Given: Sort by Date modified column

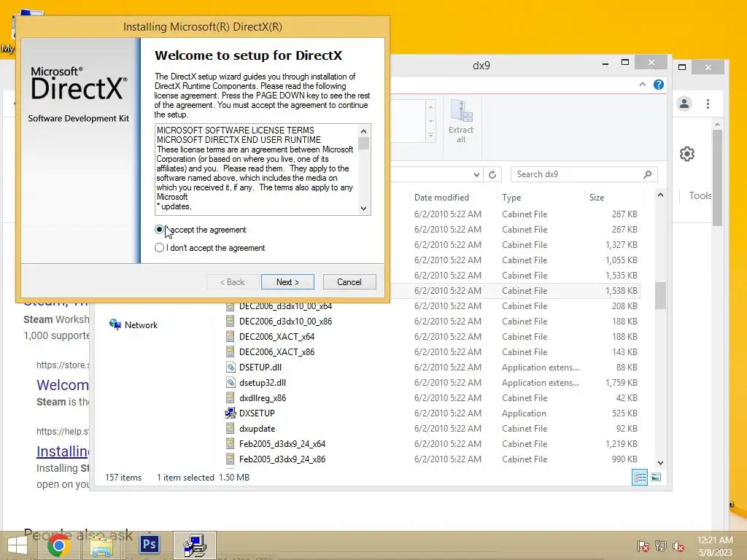Looking at the screenshot, I should [x=441, y=197].
